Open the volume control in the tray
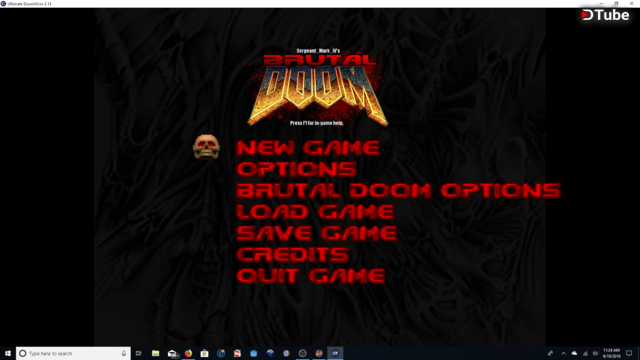Image resolution: width=640 pixels, height=360 pixels. point(595,353)
